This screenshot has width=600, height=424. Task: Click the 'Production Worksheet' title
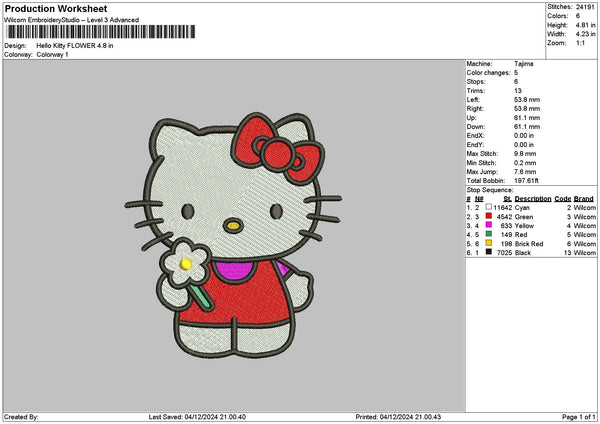pos(56,9)
